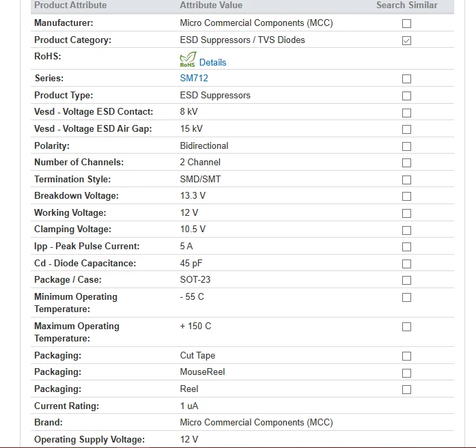Screen dimensions: 476x448
Task: Click the Operating Supply Voltage label
Action: pyautogui.click(x=89, y=439)
